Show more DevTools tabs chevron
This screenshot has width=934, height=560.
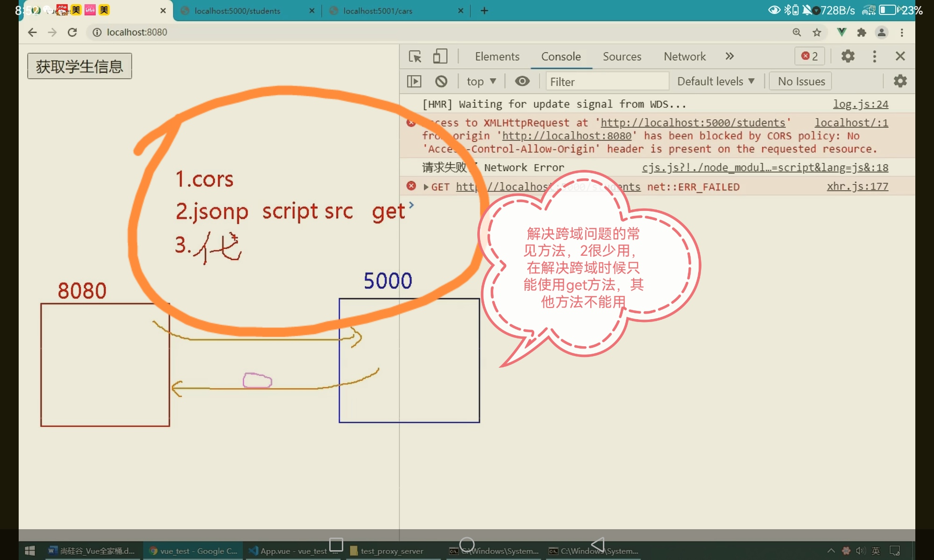click(x=729, y=56)
